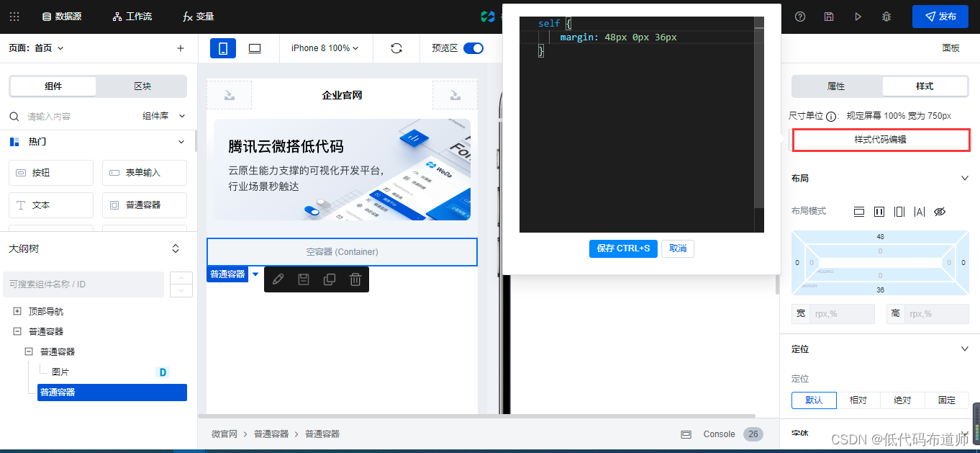Switch to the 属性 properties tab
980x453 pixels.
[836, 86]
